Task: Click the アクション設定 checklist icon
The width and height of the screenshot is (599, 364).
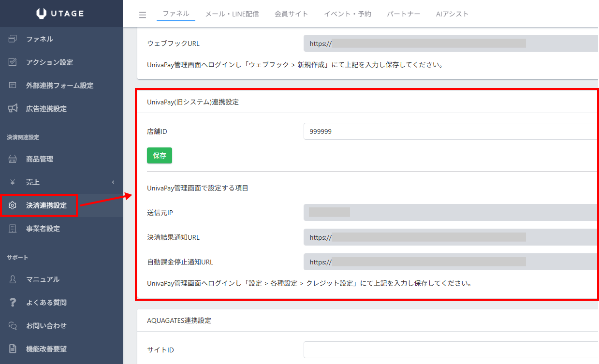Action: point(13,62)
